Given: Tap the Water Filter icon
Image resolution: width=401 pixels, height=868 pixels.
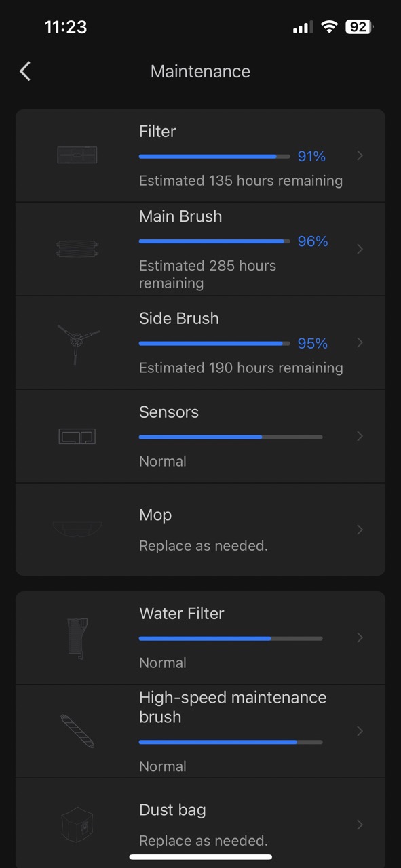Looking at the screenshot, I should tap(77, 637).
